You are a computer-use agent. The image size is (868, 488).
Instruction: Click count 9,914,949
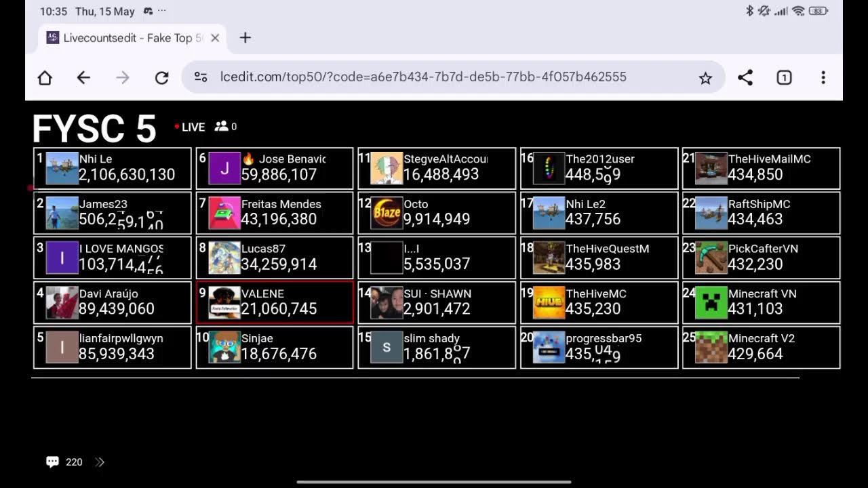click(x=437, y=220)
